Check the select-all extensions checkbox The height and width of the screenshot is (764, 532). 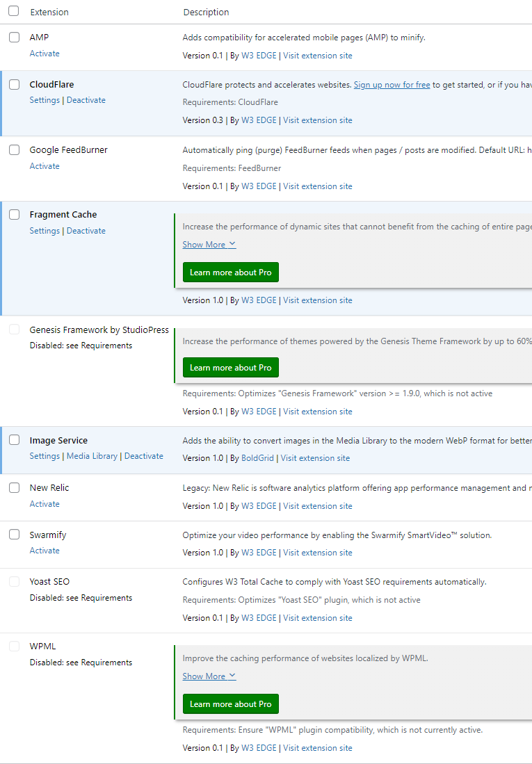[14, 11]
